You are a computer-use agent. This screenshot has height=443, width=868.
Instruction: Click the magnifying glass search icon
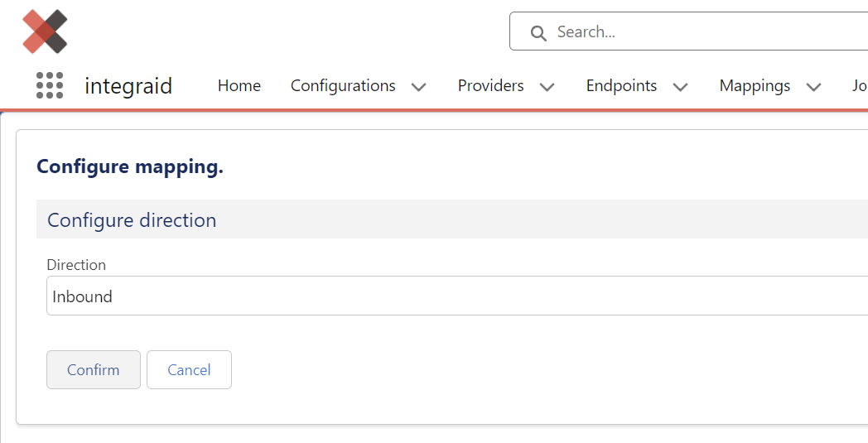click(538, 32)
